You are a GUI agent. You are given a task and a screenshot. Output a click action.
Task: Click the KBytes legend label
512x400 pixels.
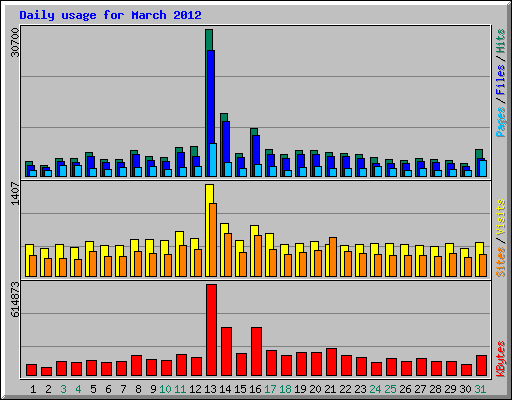point(500,359)
